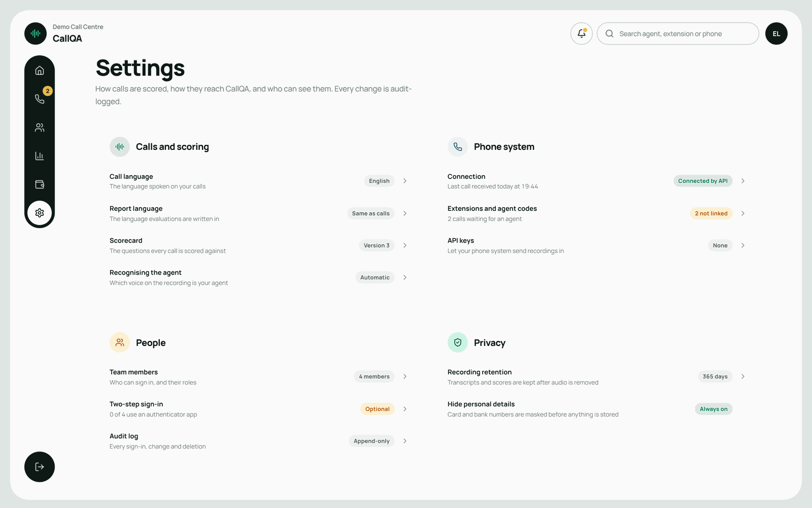Expand the Report language chevron
The width and height of the screenshot is (812, 508).
(405, 213)
